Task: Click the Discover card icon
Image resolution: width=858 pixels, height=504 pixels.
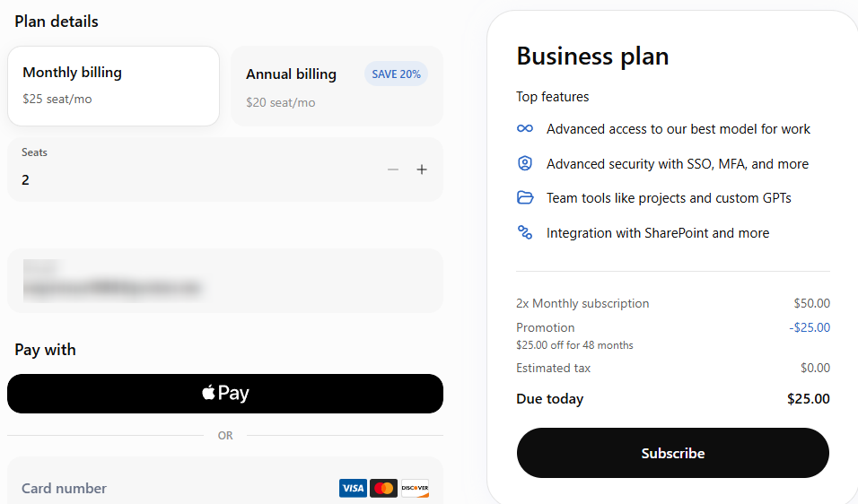Action: point(415,488)
